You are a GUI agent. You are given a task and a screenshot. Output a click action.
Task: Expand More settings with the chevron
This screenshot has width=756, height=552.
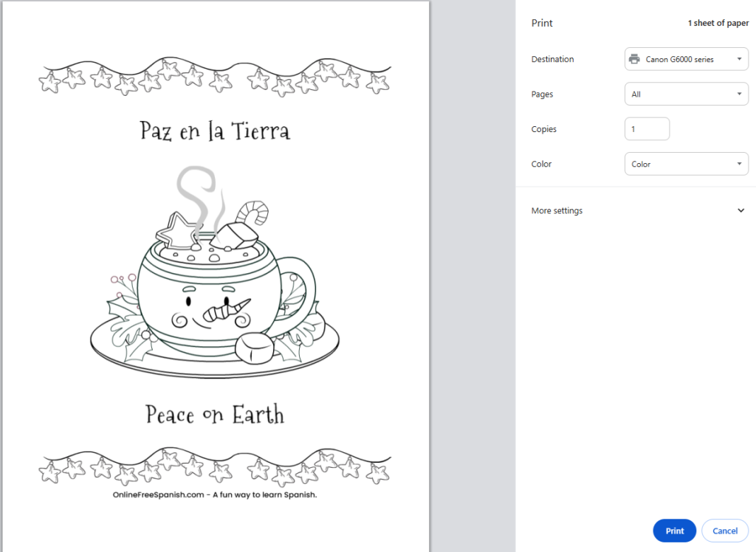click(x=741, y=210)
